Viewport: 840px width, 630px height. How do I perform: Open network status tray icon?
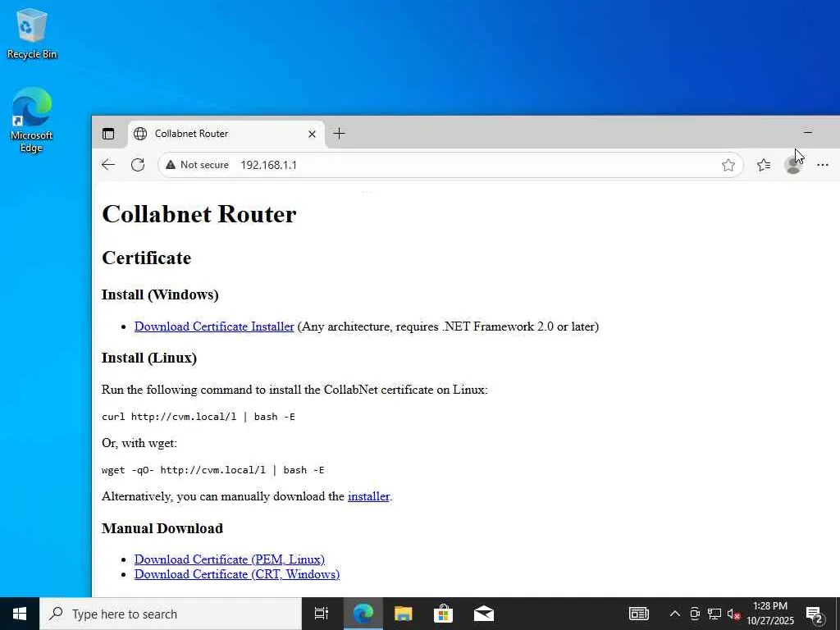tap(714, 614)
